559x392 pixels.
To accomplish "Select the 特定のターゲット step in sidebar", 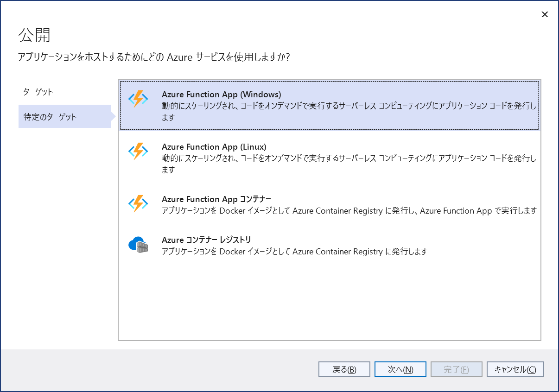I will tap(50, 117).
